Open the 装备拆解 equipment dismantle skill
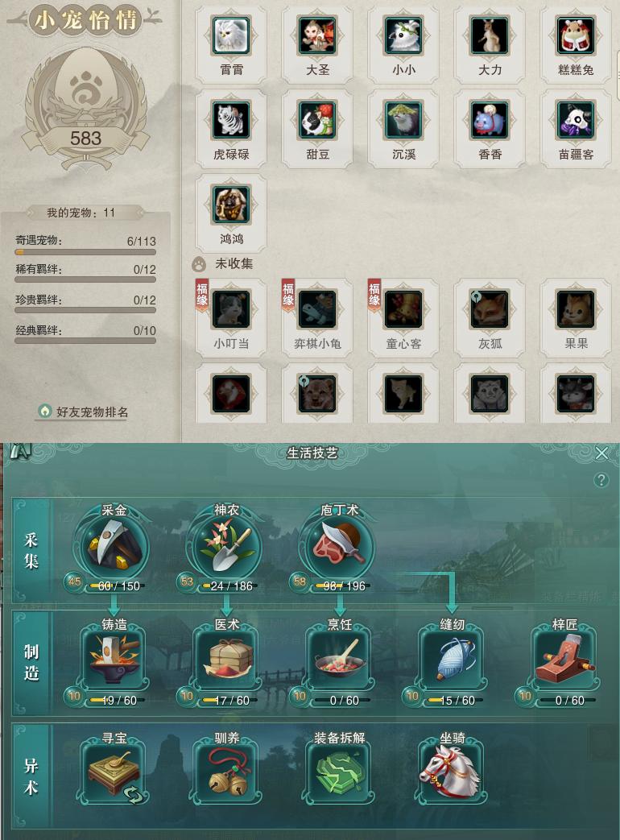Screen dimensions: 620x840 (x=340, y=772)
